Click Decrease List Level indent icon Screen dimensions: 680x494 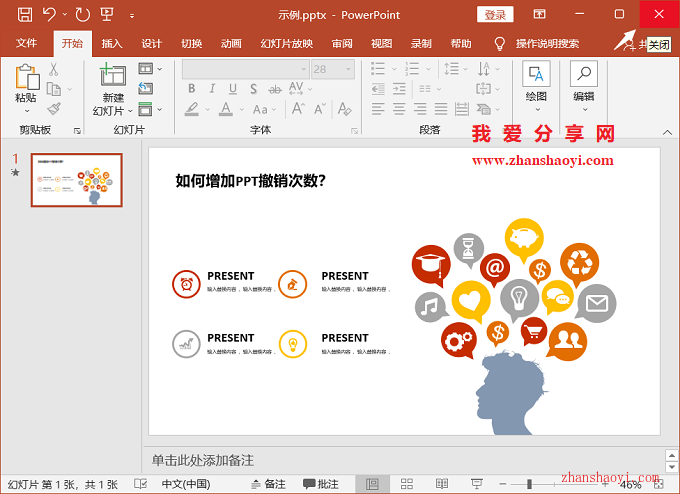point(378,89)
